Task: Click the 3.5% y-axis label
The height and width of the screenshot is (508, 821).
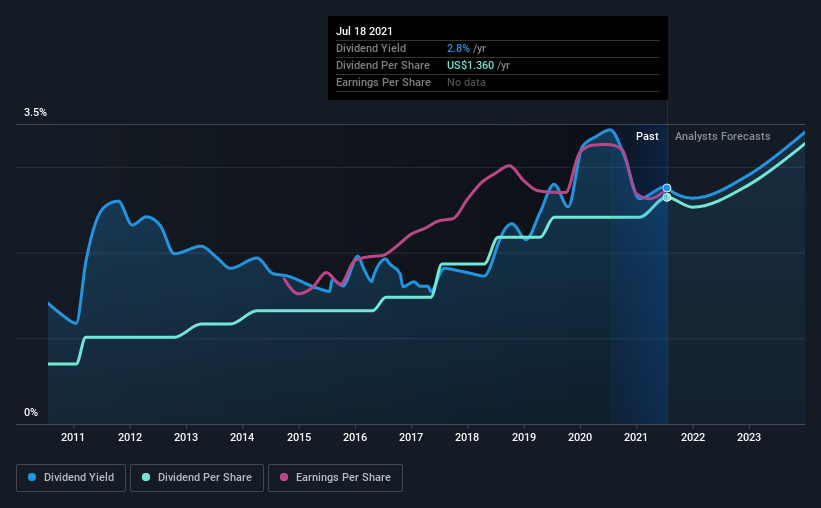Action: 35,113
